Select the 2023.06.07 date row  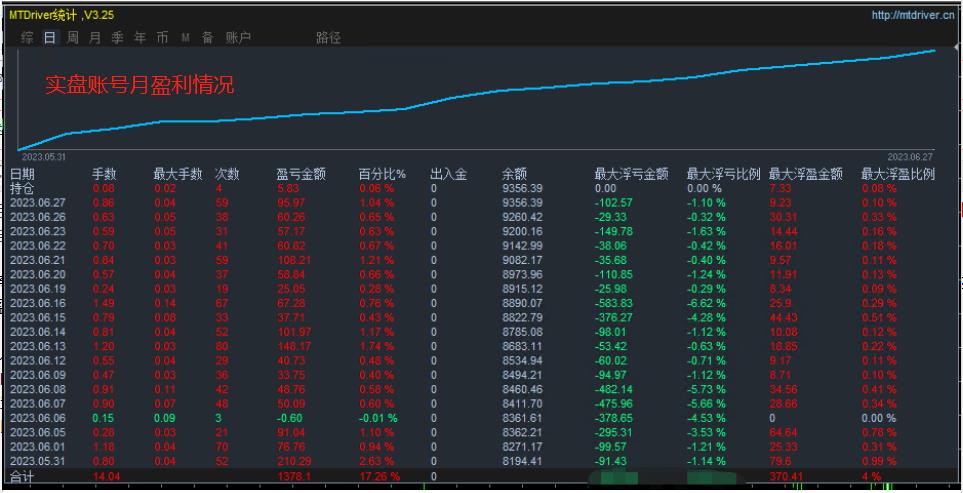(x=37, y=404)
